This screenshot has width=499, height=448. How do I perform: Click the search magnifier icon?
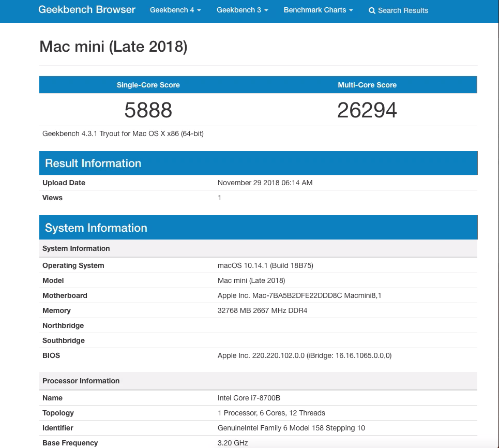[x=372, y=11]
